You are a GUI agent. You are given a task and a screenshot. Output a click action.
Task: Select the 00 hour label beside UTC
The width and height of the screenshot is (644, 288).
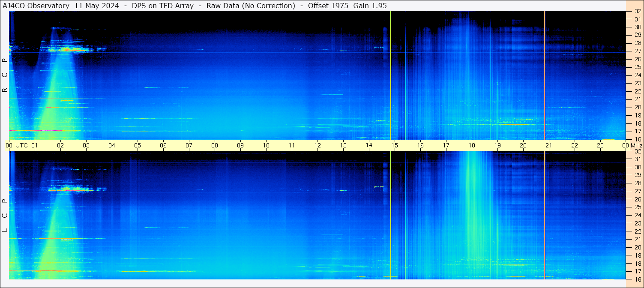coord(9,145)
